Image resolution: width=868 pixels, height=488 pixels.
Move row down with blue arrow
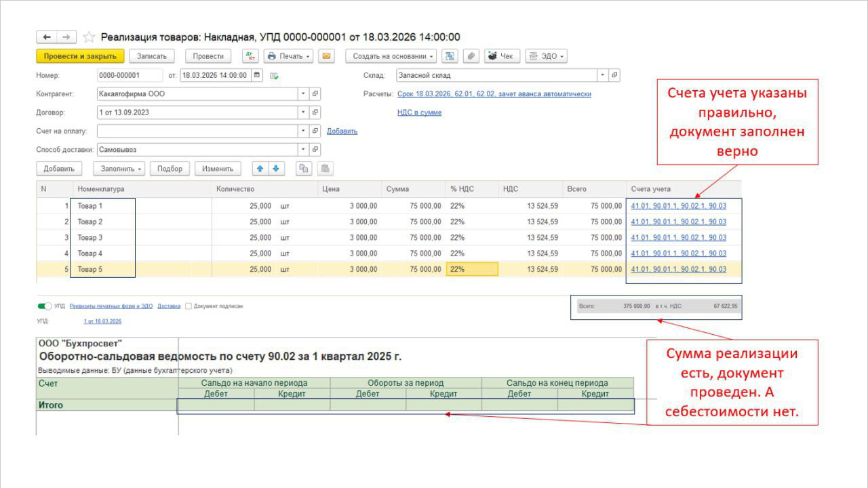click(x=275, y=169)
